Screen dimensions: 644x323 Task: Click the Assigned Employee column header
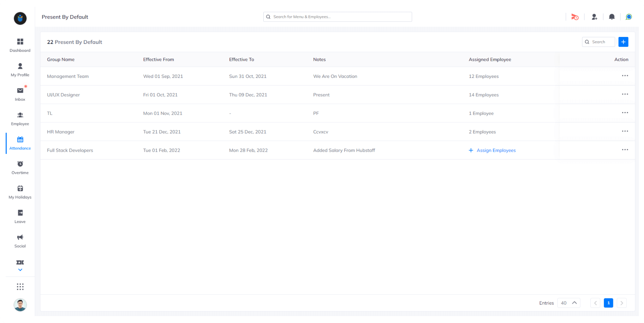(490, 60)
